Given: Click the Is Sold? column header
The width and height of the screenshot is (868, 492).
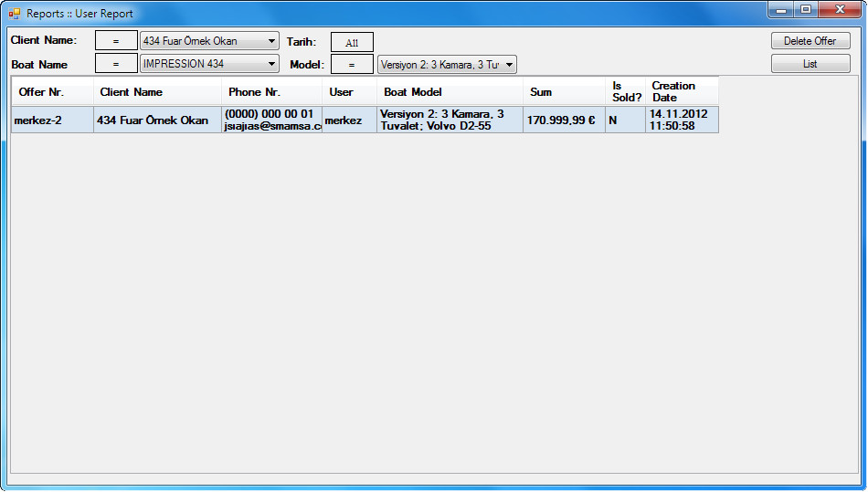Looking at the screenshot, I should pos(626,92).
